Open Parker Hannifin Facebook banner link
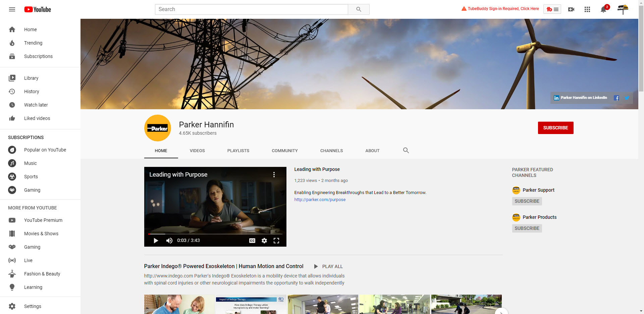 616,98
